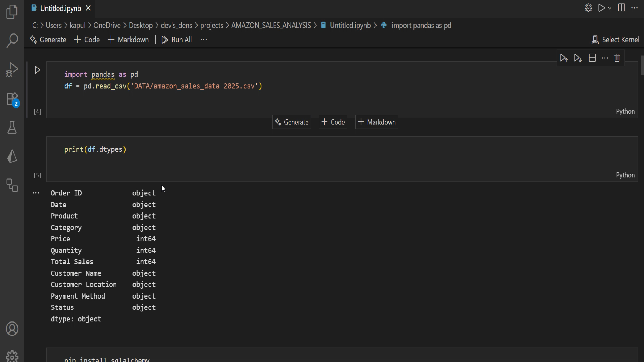Split the editor to the right
The height and width of the screenshot is (362, 644).
(621, 8)
